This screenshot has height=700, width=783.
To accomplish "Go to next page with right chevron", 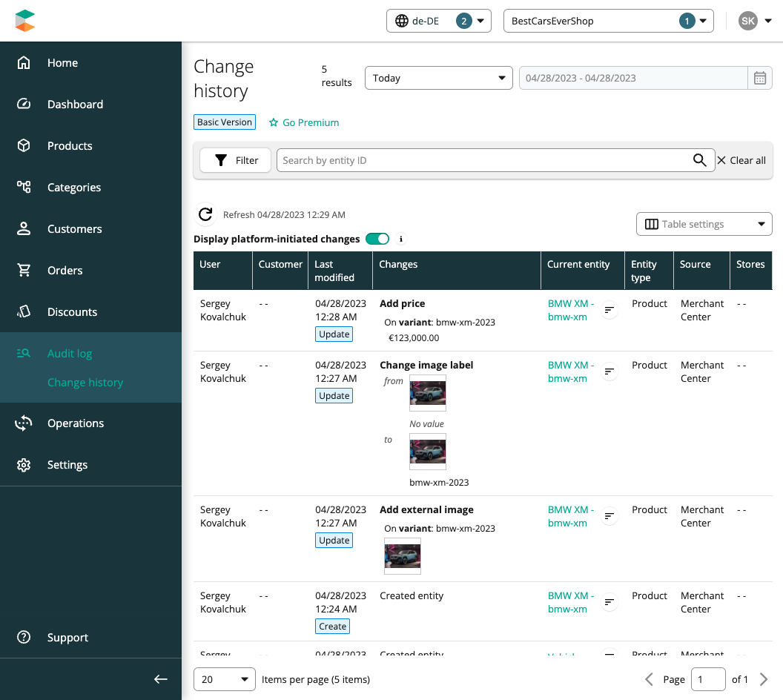I will pyautogui.click(x=764, y=679).
